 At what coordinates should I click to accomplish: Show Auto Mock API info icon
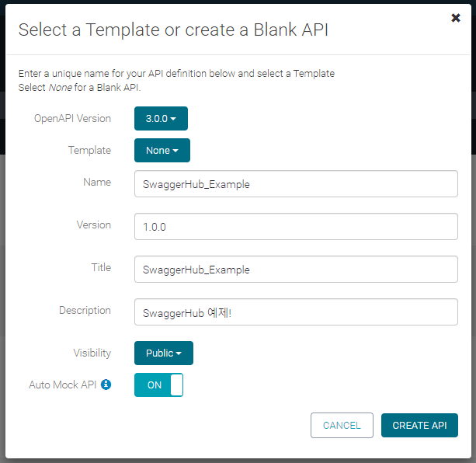106,385
